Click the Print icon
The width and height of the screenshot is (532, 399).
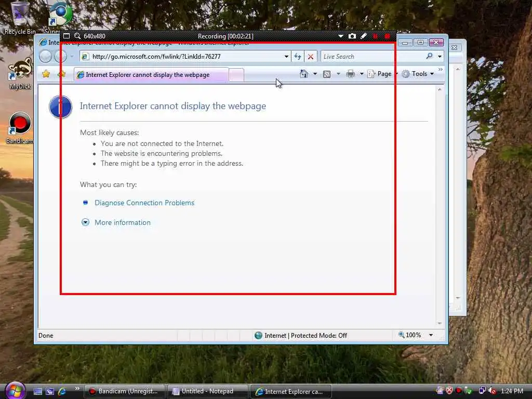tap(351, 74)
